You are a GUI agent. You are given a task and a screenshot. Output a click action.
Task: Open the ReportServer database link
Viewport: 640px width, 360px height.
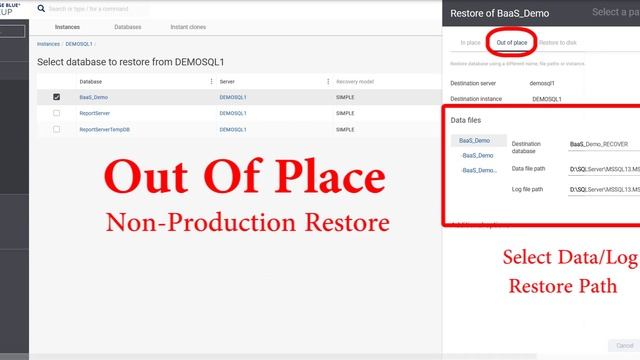[95, 113]
